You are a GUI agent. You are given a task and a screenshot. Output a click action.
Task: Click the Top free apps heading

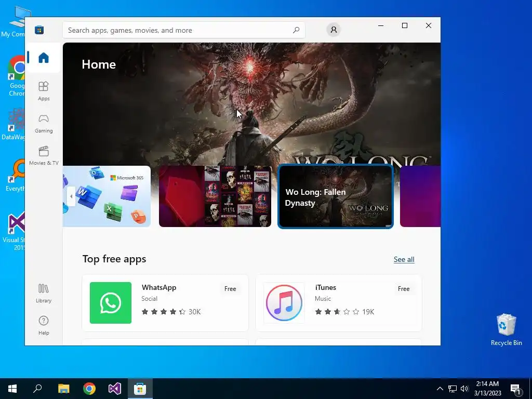click(x=114, y=259)
